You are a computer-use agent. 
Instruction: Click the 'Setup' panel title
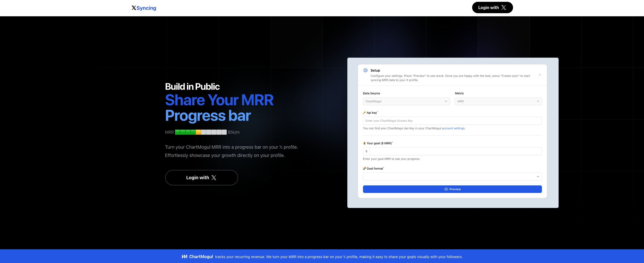tap(375, 70)
